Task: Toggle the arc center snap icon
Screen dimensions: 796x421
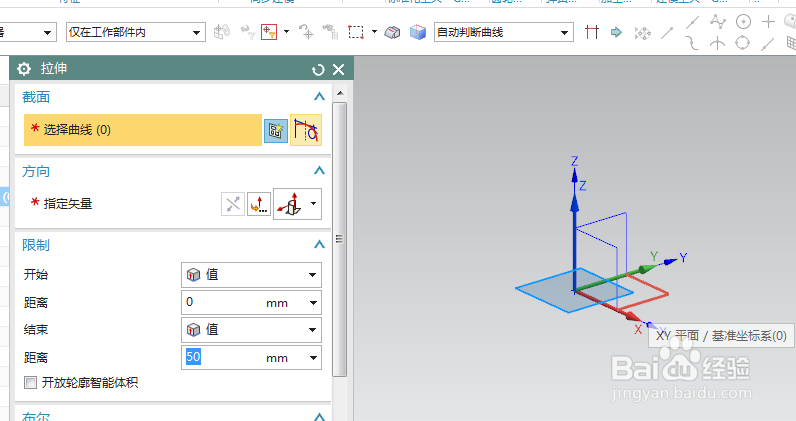Action: click(x=743, y=22)
